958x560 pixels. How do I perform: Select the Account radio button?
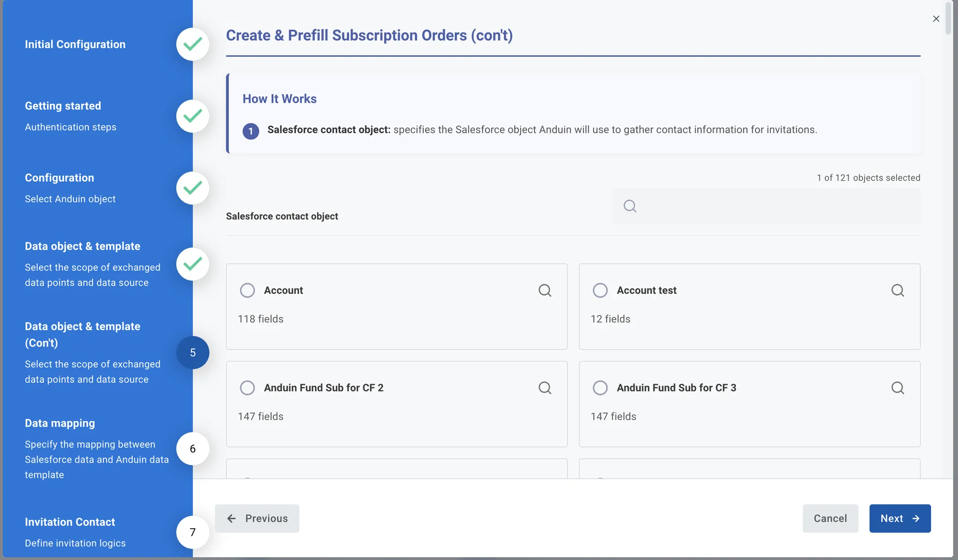[x=247, y=291]
